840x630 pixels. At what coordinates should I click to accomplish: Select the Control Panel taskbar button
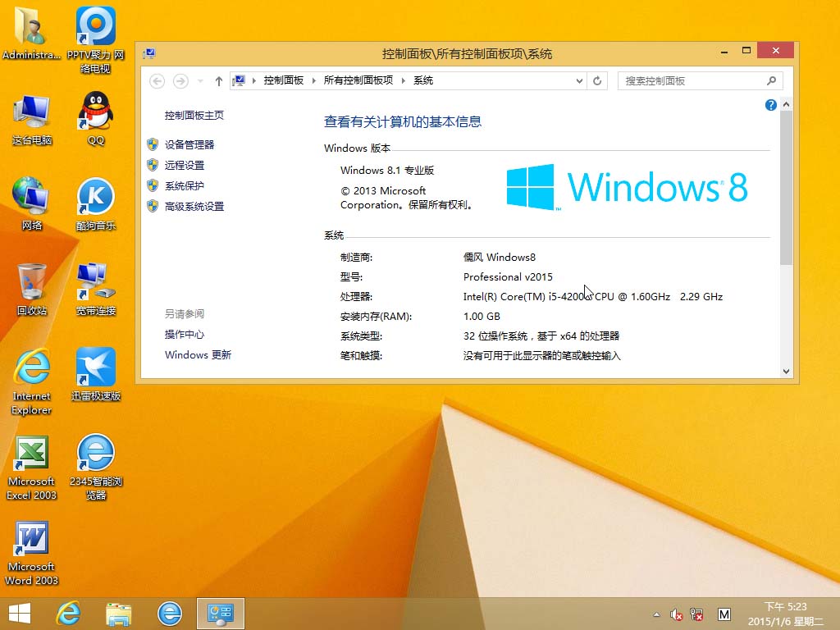[220, 614]
